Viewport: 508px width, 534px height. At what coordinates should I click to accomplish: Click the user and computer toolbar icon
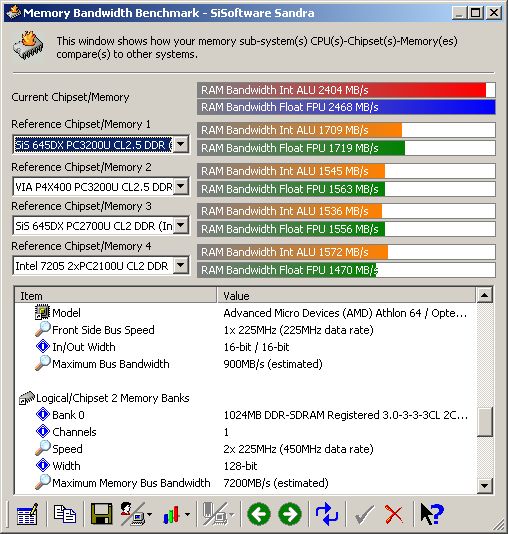click(136, 514)
